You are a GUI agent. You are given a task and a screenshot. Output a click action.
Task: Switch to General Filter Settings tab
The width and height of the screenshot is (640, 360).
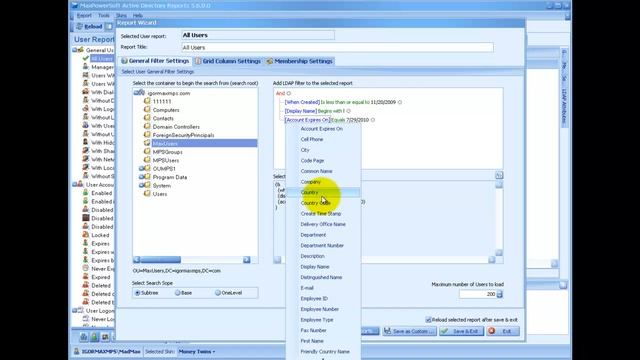pyautogui.click(x=155, y=61)
